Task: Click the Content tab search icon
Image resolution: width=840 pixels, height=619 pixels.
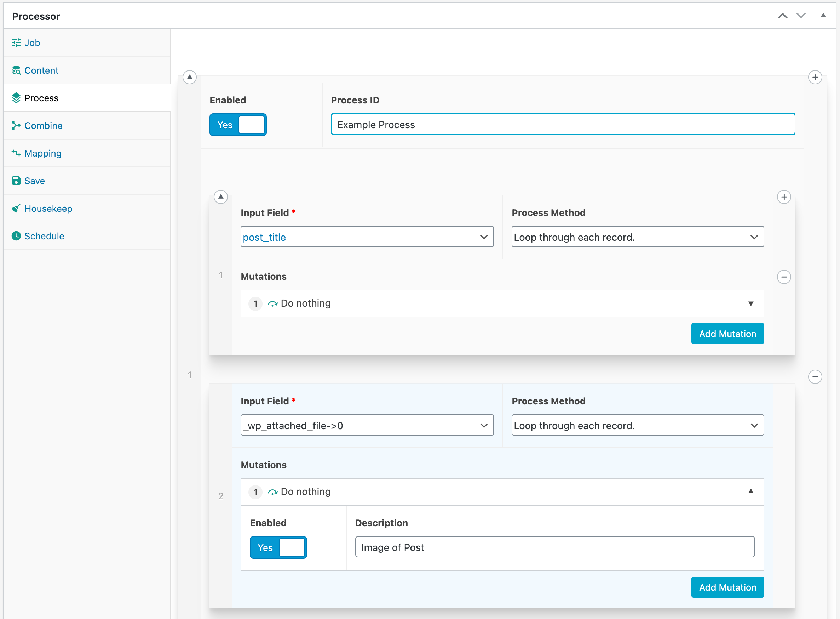Action: tap(16, 70)
